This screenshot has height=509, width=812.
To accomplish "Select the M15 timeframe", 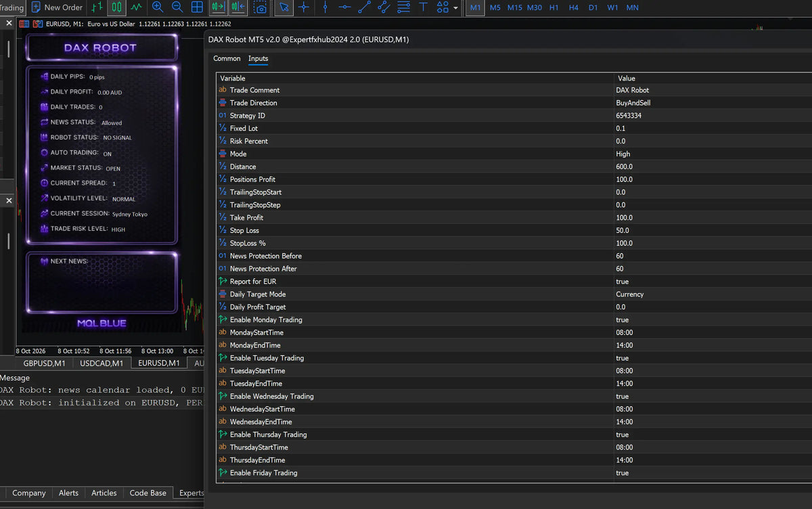I will click(x=515, y=7).
